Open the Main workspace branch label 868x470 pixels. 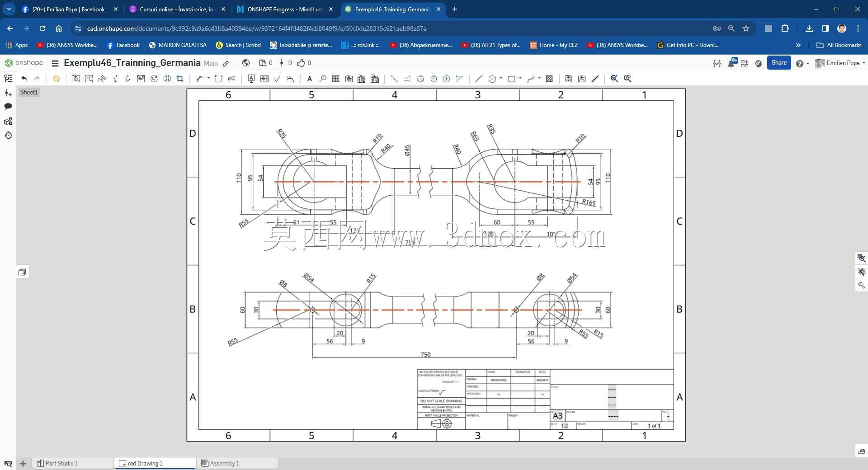pos(211,64)
